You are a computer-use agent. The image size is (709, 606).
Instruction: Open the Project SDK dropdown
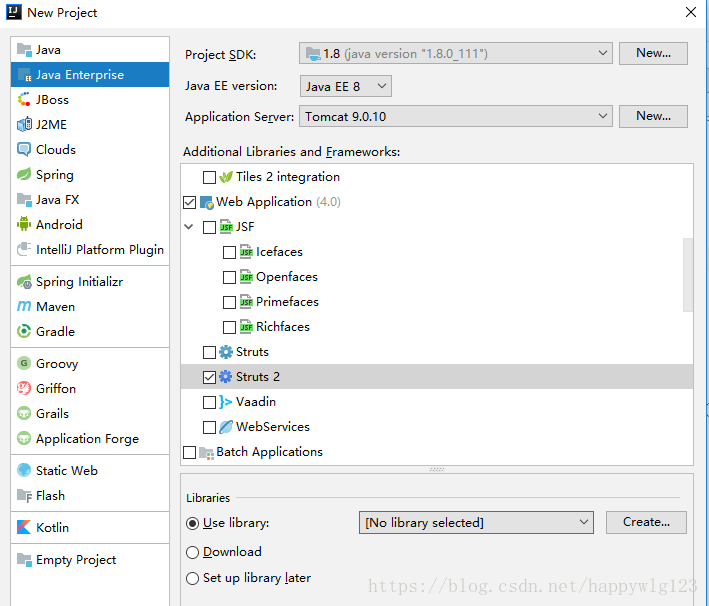[455, 53]
